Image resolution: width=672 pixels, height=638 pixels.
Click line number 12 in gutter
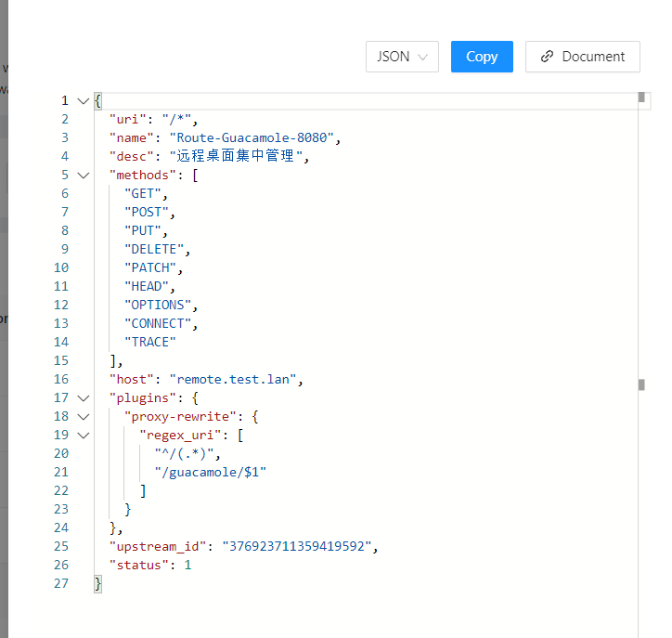(x=61, y=305)
